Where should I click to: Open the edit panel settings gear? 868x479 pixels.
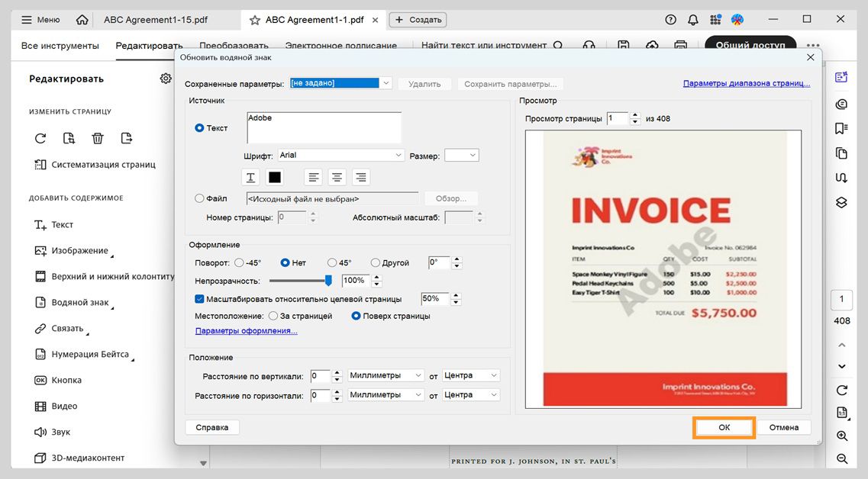pyautogui.click(x=166, y=79)
